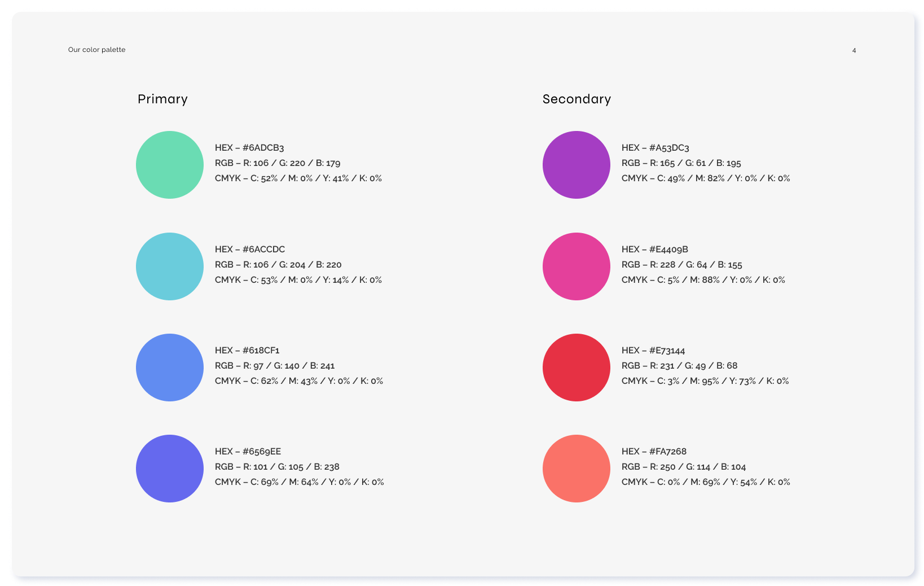Click the Secondary heading

pos(577,99)
